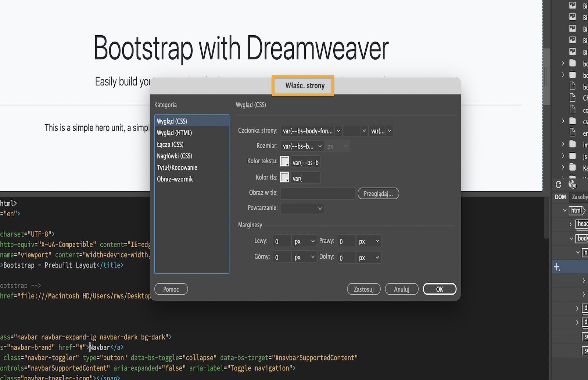Click the Lewy margin value field

point(282,241)
